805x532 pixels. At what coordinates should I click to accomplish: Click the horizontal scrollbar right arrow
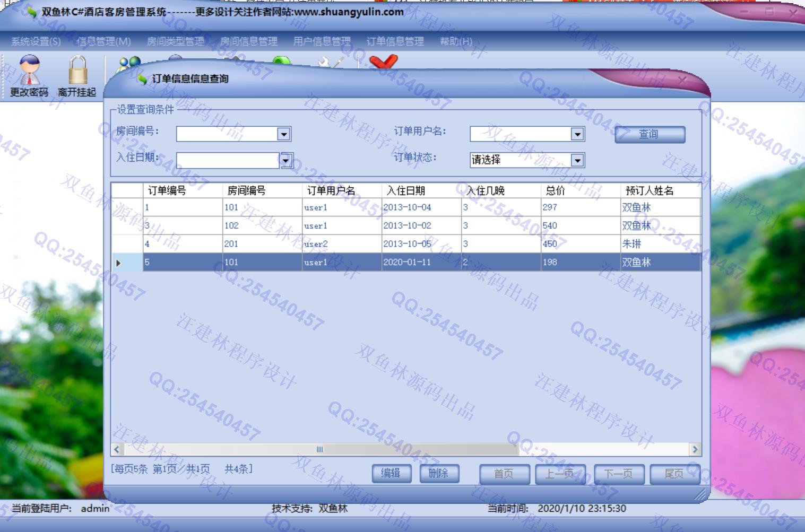[695, 449]
